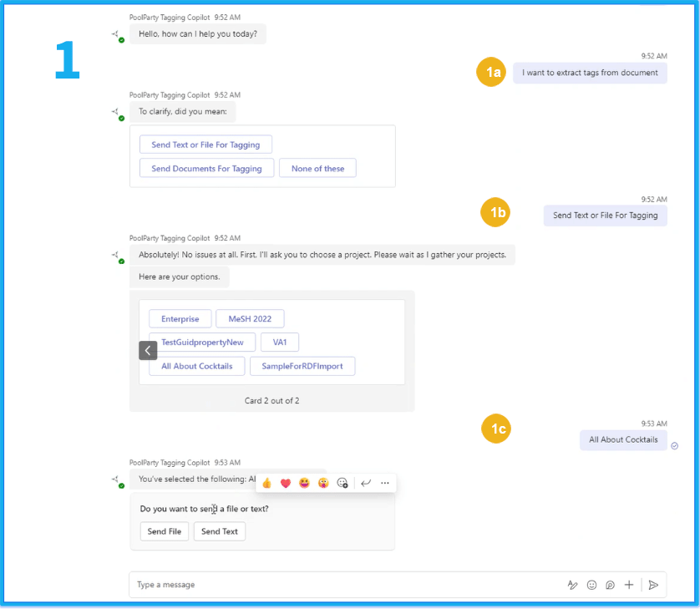Select the All About Cocktails project
The image size is (700, 609).
197,366
